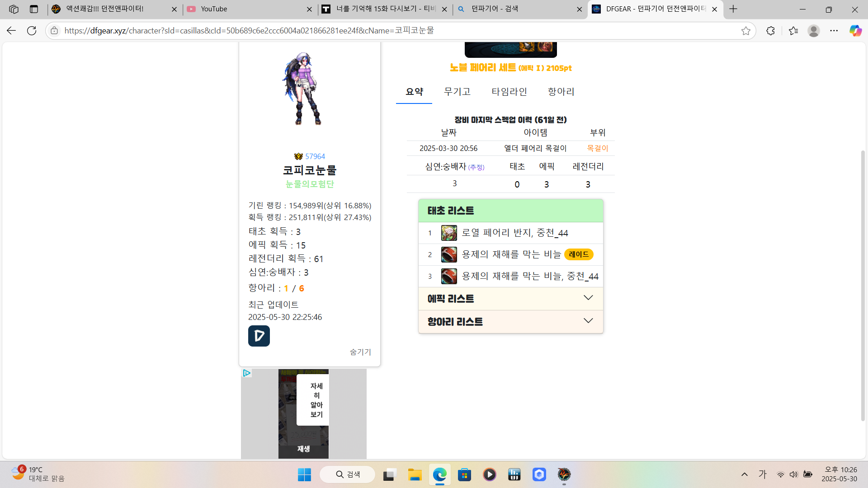Viewport: 868px width, 488px height.
Task: Switch to the 무기고 tab
Action: coord(457,92)
